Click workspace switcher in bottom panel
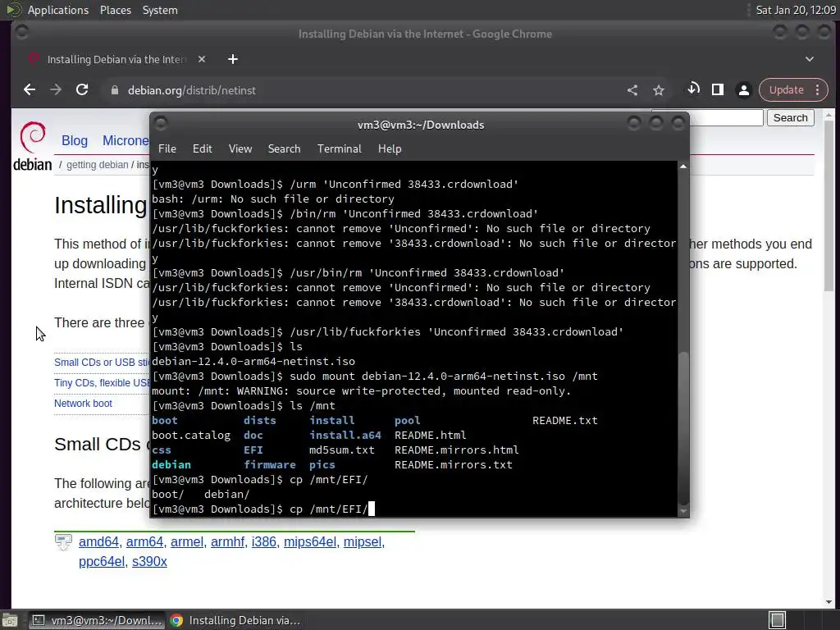The image size is (840, 630). click(778, 620)
